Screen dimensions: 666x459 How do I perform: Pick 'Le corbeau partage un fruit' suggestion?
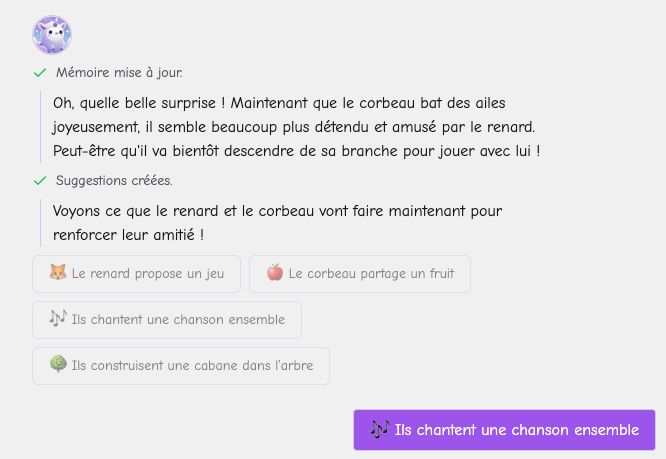click(360, 273)
